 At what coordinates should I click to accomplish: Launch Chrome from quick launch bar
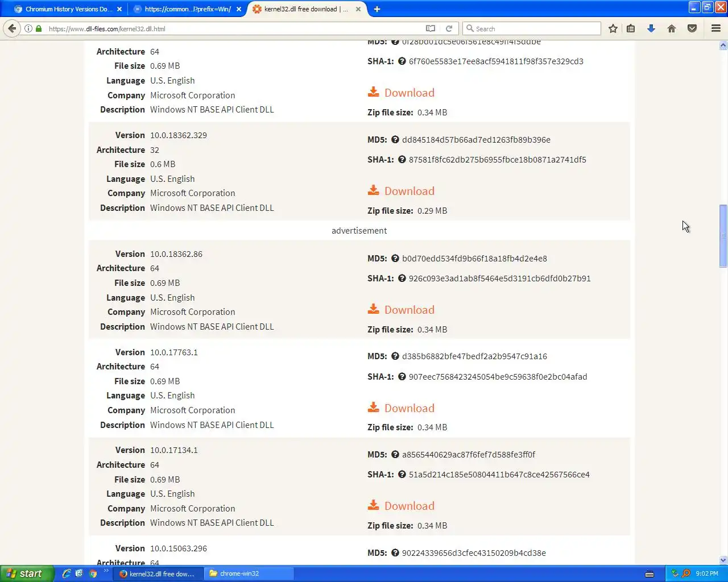click(x=93, y=573)
